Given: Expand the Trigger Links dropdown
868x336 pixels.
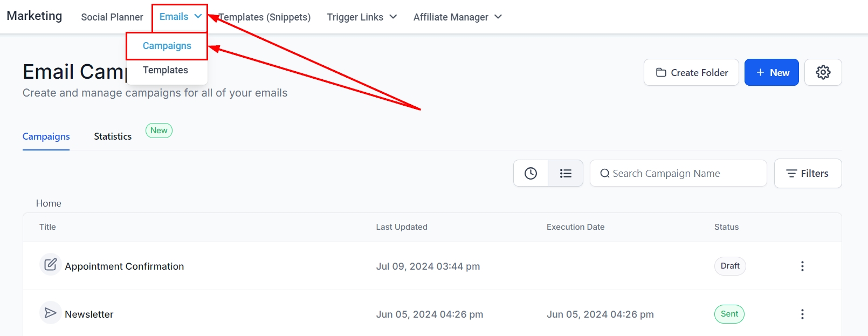Looking at the screenshot, I should pyautogui.click(x=362, y=17).
